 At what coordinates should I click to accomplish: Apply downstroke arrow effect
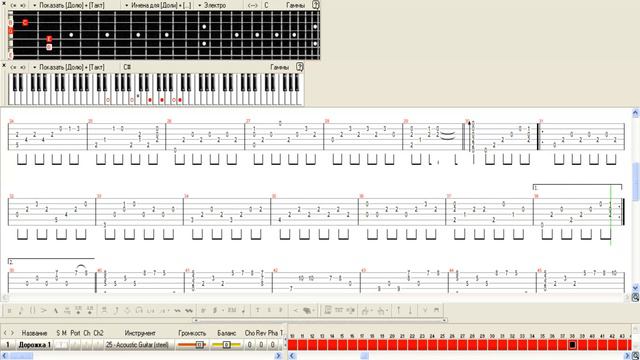[410, 310]
